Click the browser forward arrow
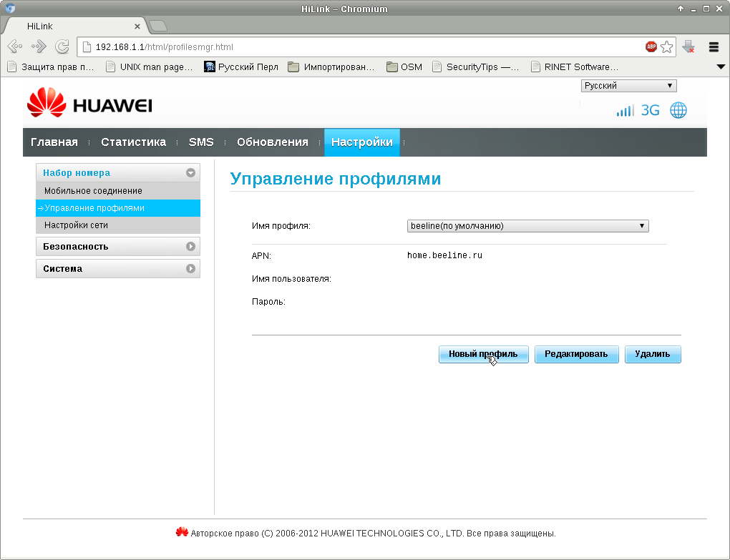Image resolution: width=730 pixels, height=560 pixels. coord(39,46)
